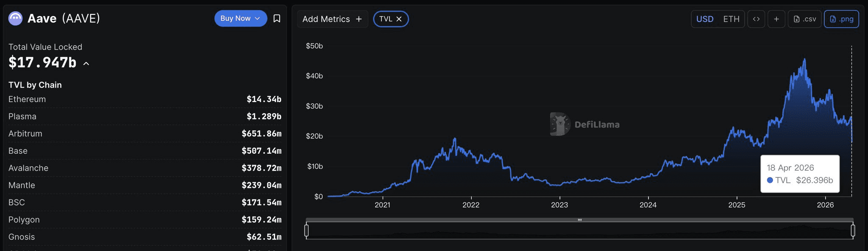Download chart data as .csv
Screen dimensions: 868x251
(804, 19)
